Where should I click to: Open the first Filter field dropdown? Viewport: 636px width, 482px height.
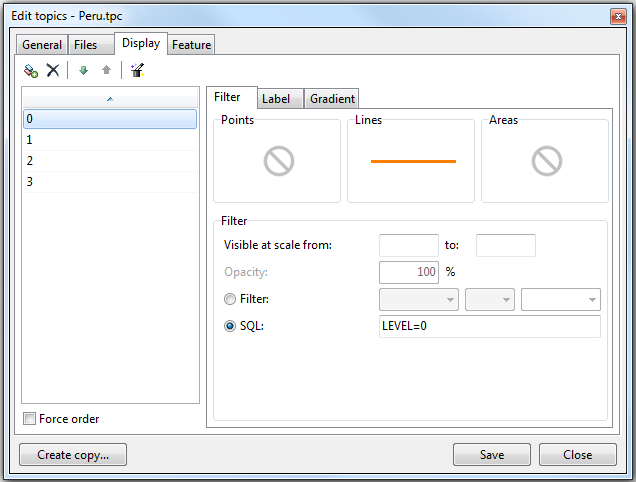pyautogui.click(x=419, y=300)
